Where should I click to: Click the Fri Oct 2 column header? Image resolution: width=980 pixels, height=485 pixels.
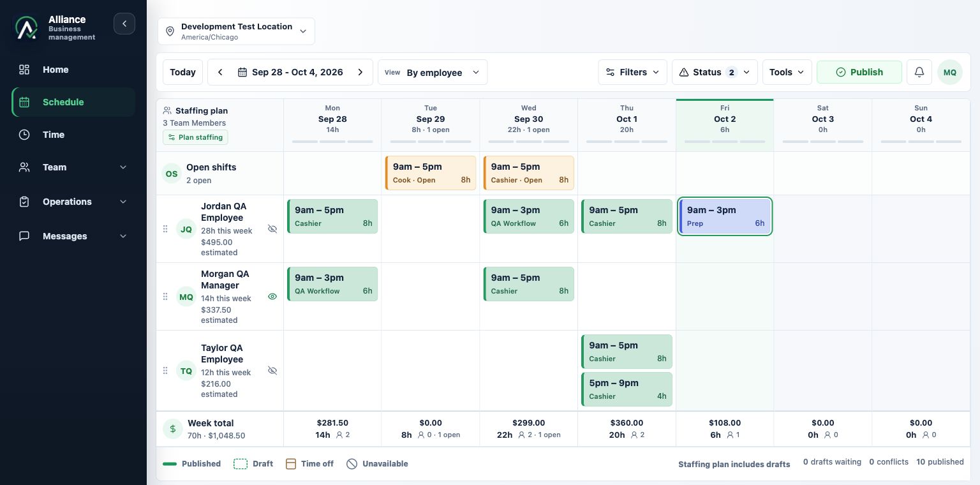coord(725,125)
